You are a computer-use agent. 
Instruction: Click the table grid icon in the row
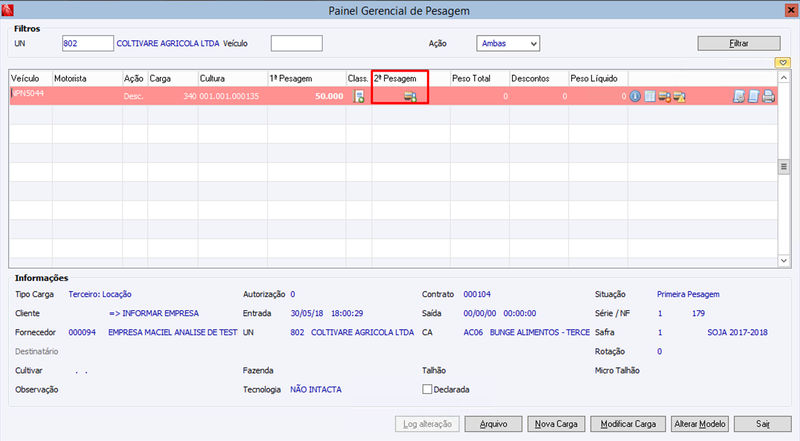pos(649,96)
